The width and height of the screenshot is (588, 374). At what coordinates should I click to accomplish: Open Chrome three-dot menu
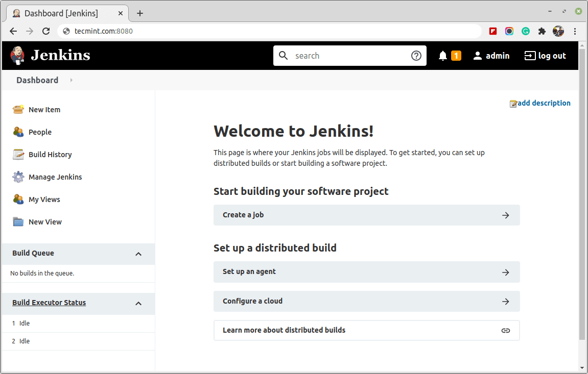[x=575, y=31]
